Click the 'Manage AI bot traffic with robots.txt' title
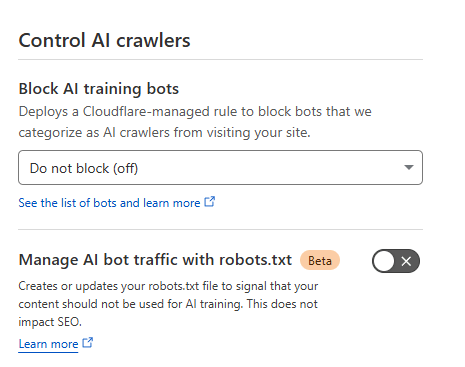465x367 pixels. [x=155, y=260]
